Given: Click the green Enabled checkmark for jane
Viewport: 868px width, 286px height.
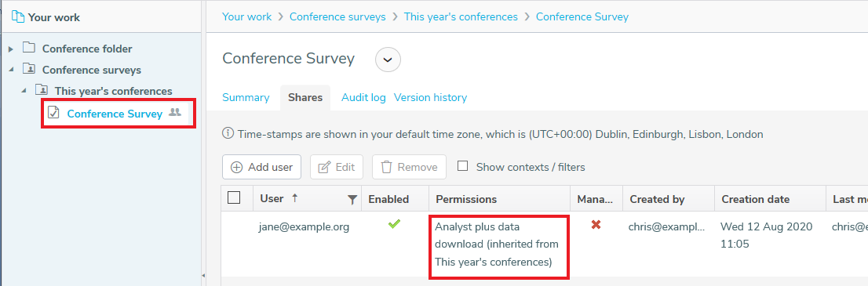Looking at the screenshot, I should (x=394, y=224).
